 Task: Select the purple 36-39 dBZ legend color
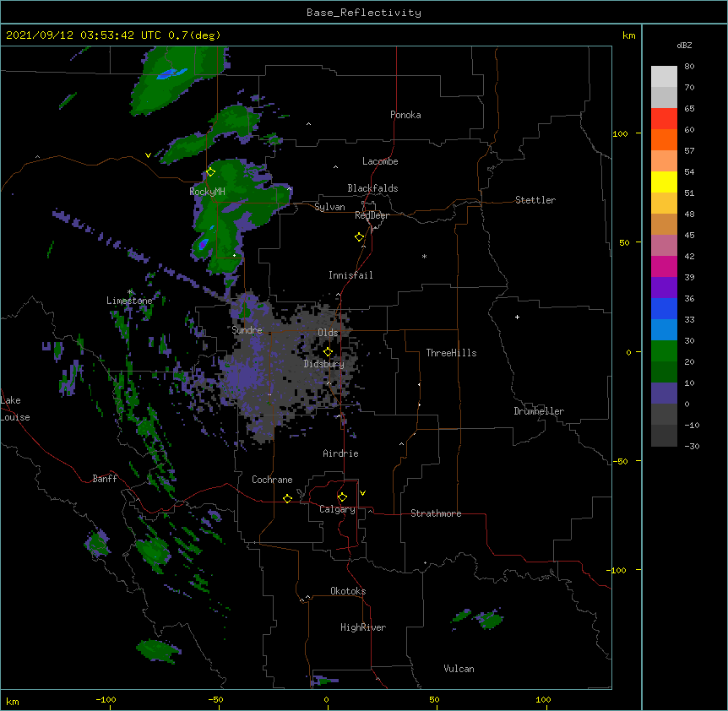tap(664, 288)
